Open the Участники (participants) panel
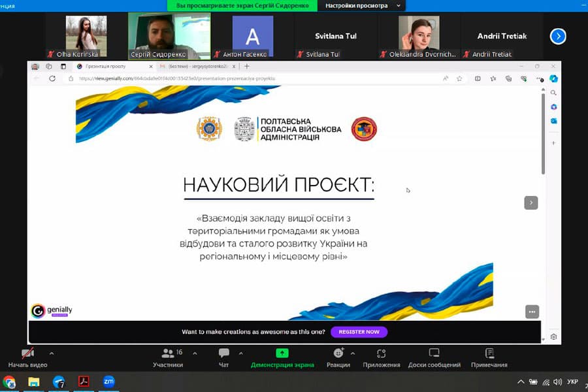 tap(168, 357)
